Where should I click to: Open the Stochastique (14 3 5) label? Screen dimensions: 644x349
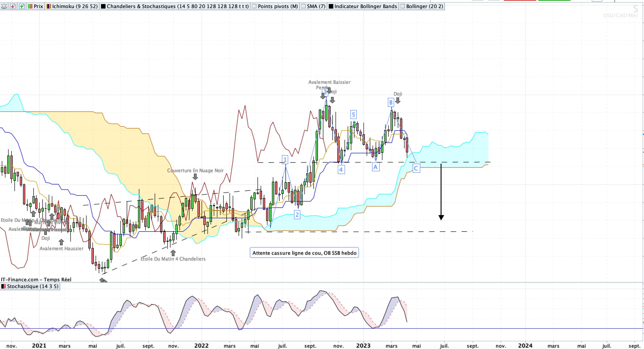(x=32, y=287)
